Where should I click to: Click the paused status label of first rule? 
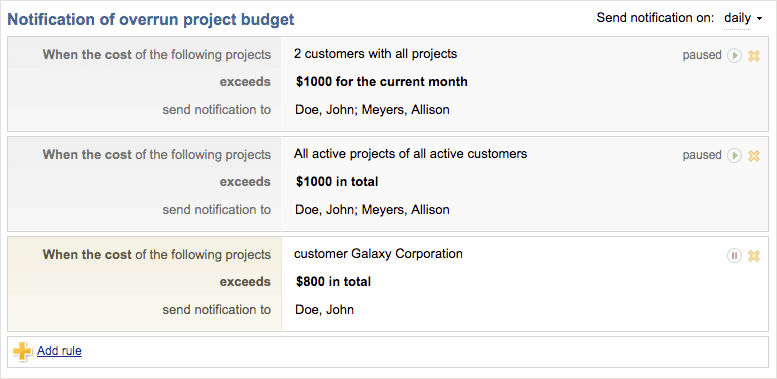702,55
